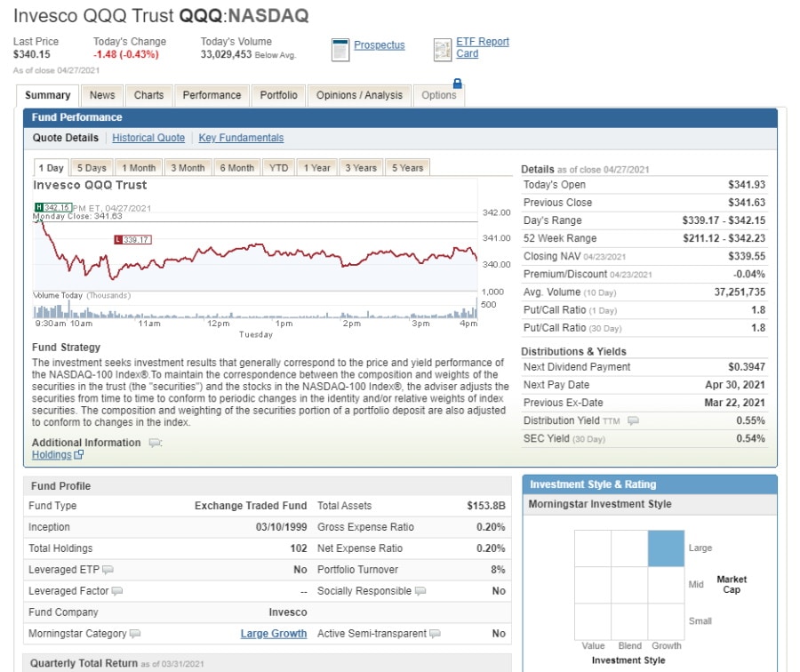Screen dimensions: 800x672
Task: Select the 1 Day chart range
Action: click(51, 168)
